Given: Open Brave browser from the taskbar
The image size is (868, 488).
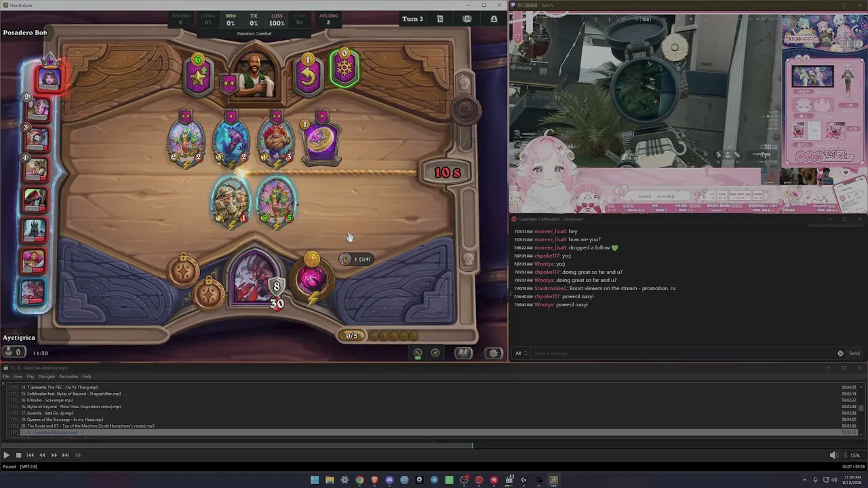Looking at the screenshot, I should [374, 480].
